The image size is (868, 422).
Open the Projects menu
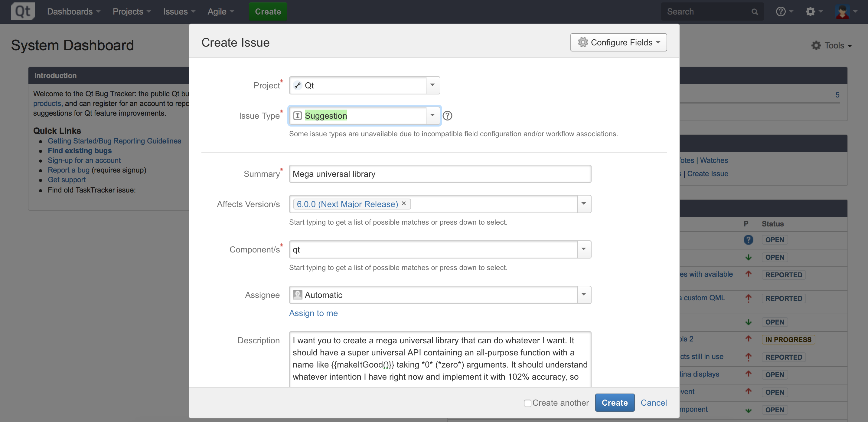click(x=132, y=12)
